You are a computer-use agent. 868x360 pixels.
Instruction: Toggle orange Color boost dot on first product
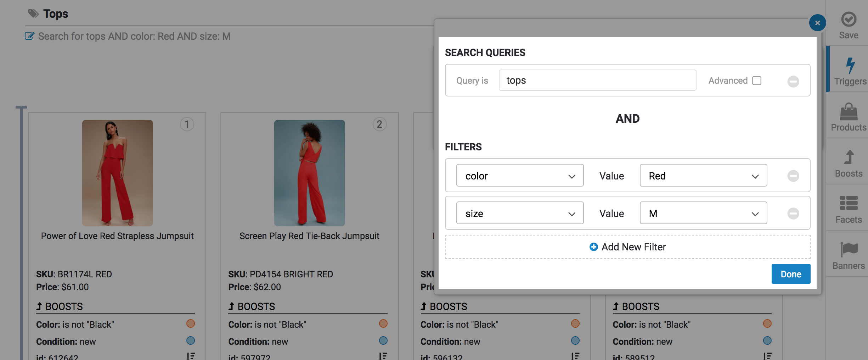[191, 323]
